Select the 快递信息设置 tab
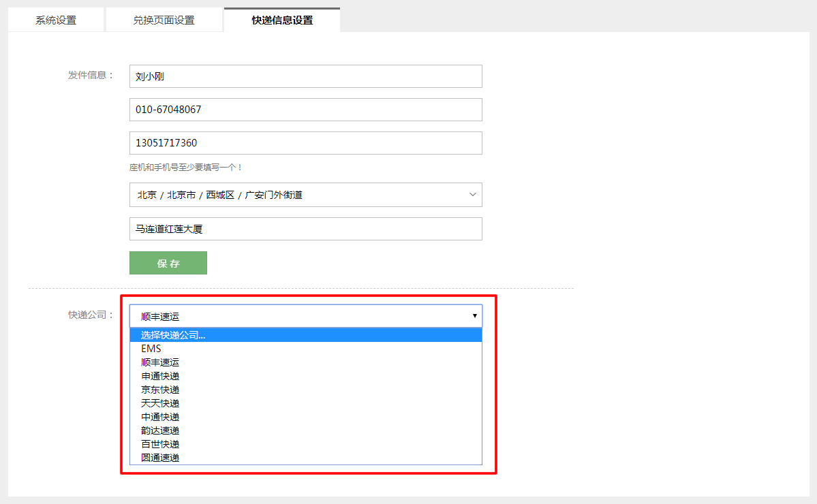This screenshot has width=817, height=504. click(x=282, y=20)
